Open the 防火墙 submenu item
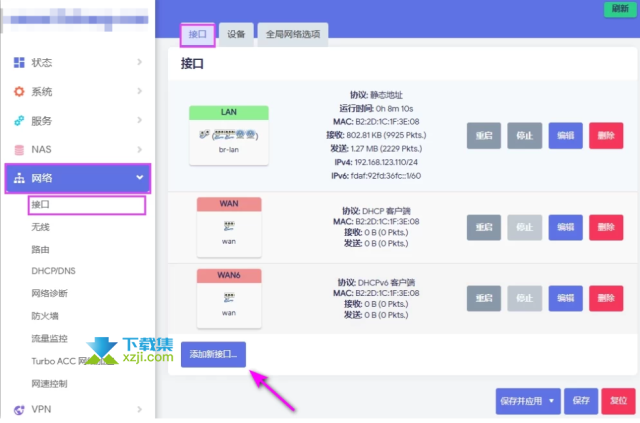This screenshot has height=423, width=640. [x=45, y=316]
